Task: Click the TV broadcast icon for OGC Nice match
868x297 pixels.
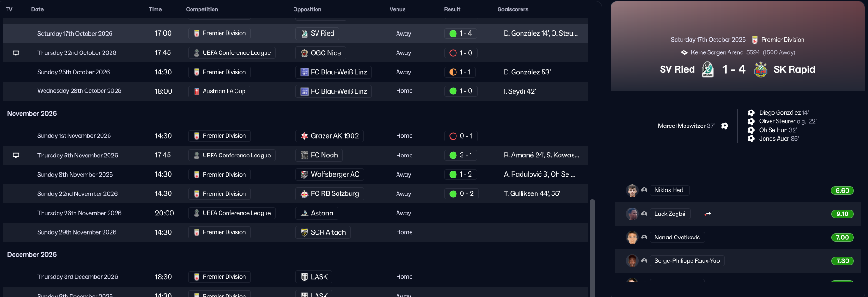Action: [16, 53]
